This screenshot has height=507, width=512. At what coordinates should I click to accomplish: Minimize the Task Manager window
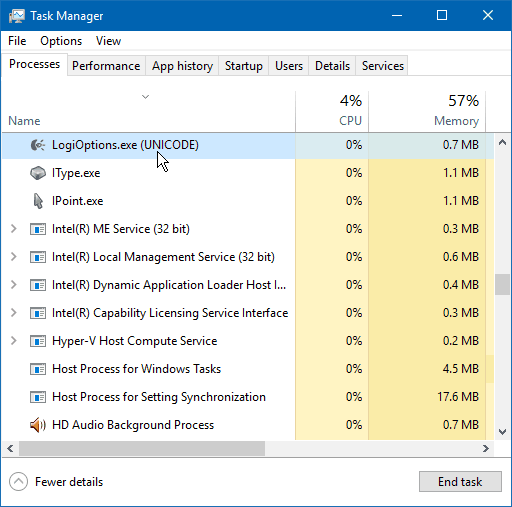(397, 15)
